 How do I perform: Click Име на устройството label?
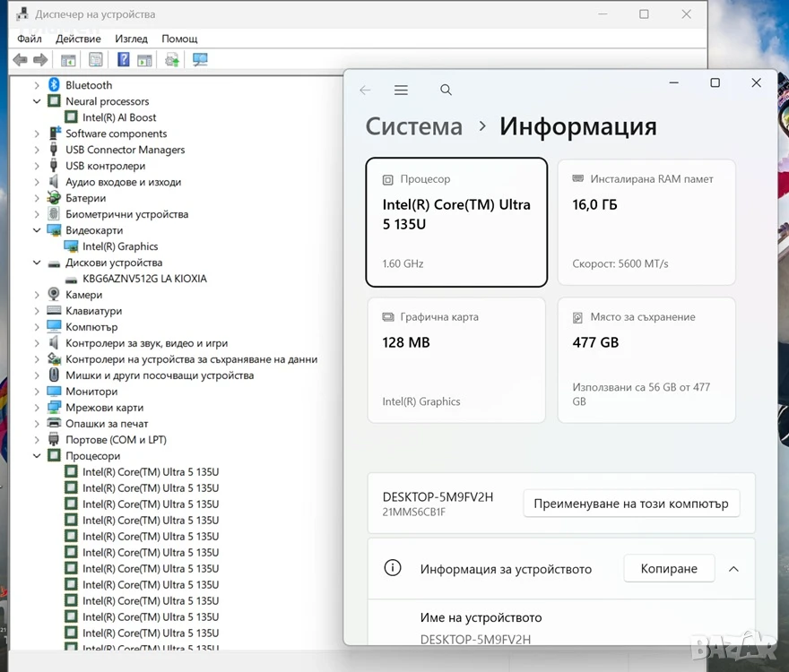coord(481,617)
